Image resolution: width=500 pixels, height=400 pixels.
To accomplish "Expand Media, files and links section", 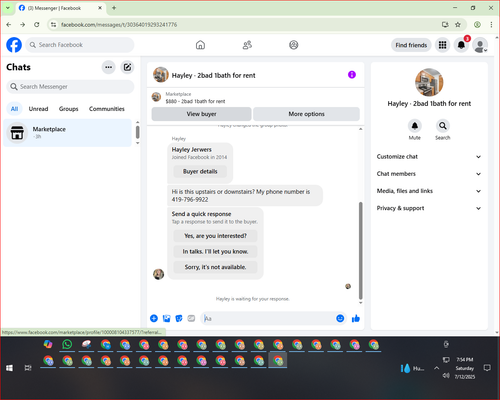I will coord(429,191).
